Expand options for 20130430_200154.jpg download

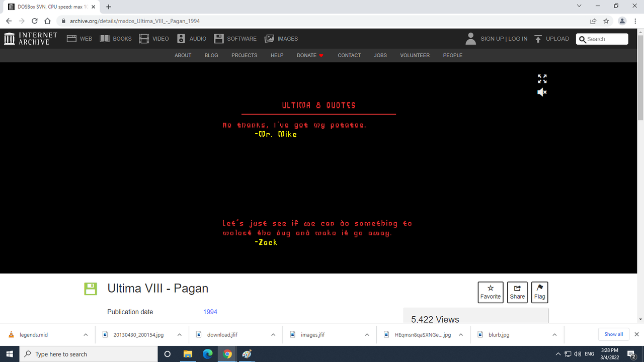coord(180,334)
